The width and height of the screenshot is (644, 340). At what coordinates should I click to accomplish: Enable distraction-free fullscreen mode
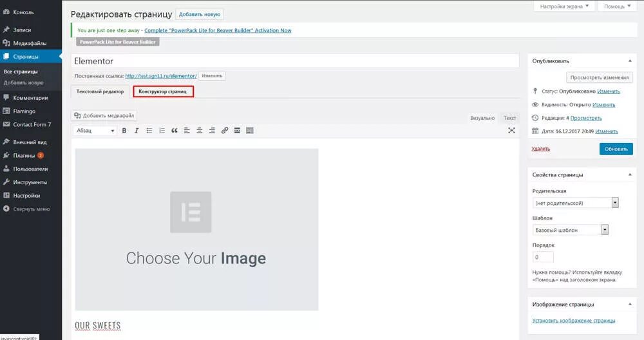click(511, 130)
